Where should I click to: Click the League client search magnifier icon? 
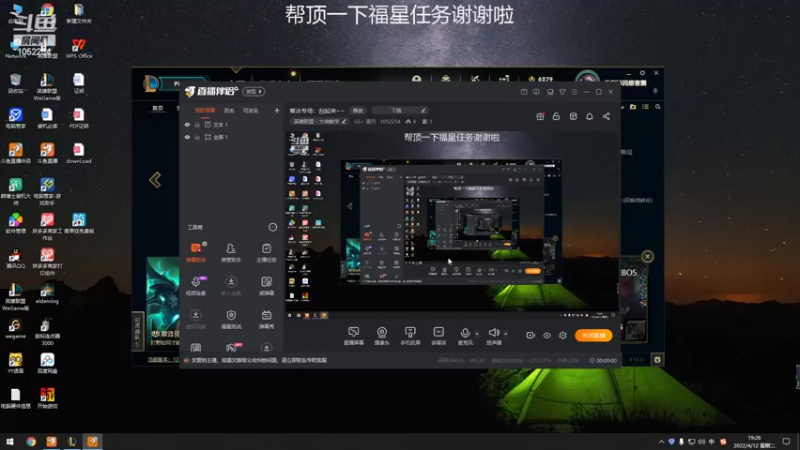[658, 107]
